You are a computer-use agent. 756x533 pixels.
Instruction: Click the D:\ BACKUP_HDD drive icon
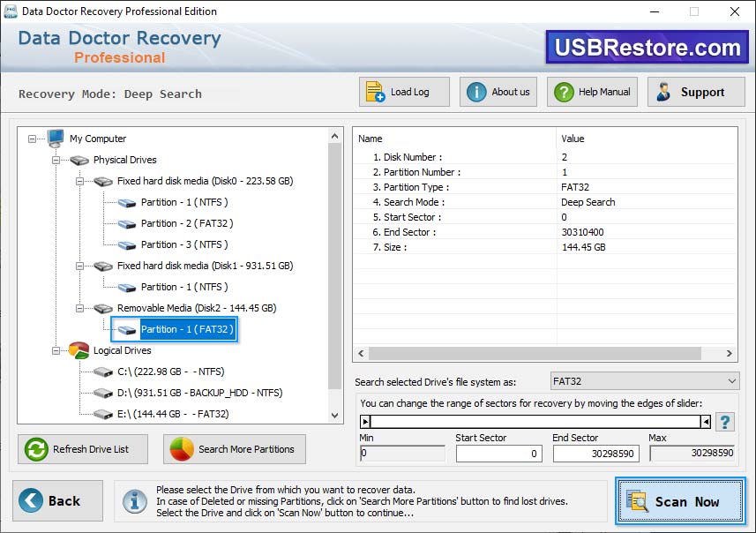click(102, 393)
